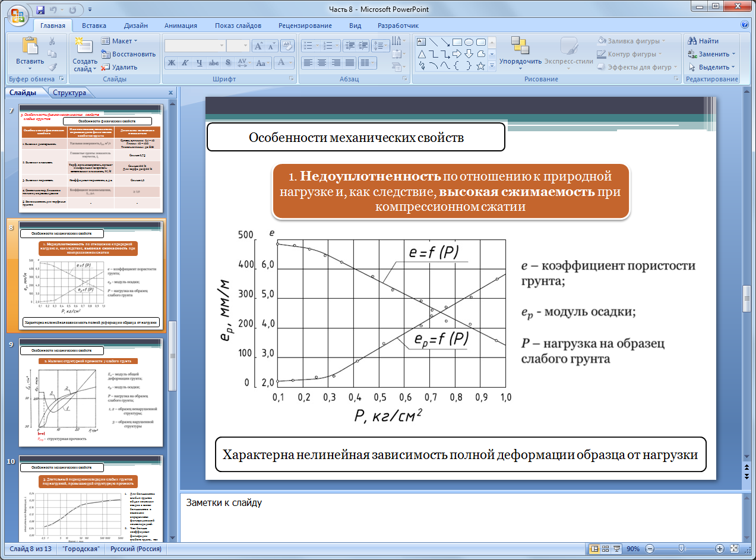Increase the list indent level

[x=362, y=46]
